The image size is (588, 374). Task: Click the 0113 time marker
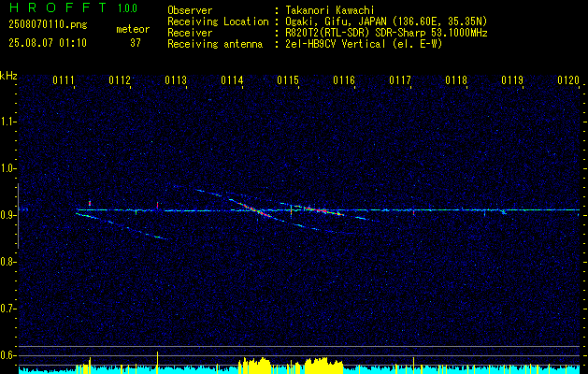[x=176, y=80]
